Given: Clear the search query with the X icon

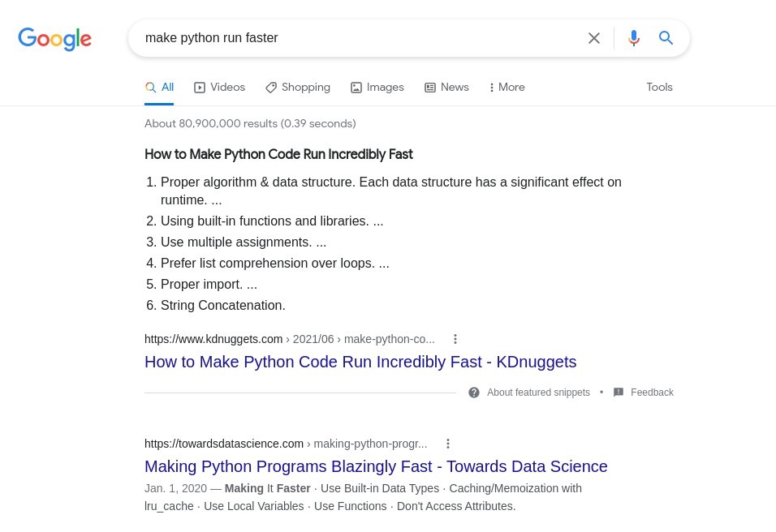Looking at the screenshot, I should click(594, 38).
